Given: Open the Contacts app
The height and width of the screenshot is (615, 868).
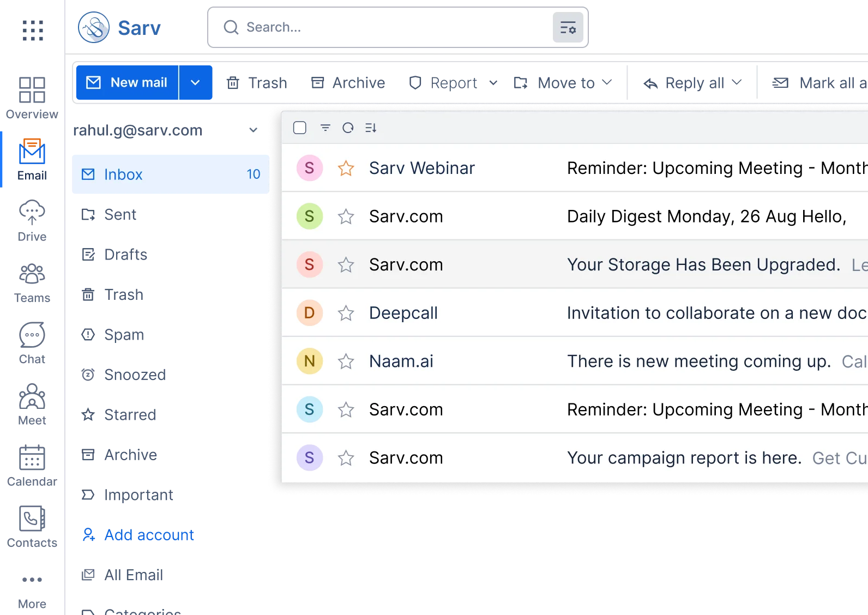Looking at the screenshot, I should (x=32, y=527).
